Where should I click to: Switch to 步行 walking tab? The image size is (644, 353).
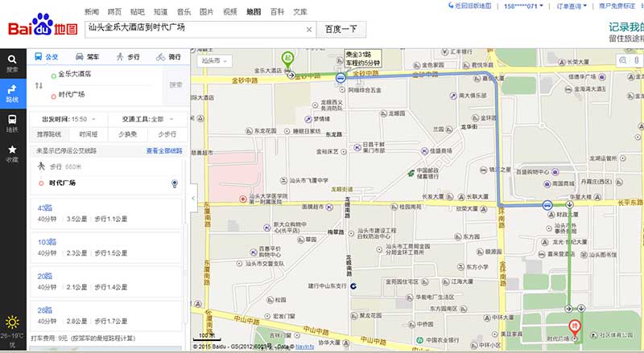point(128,56)
